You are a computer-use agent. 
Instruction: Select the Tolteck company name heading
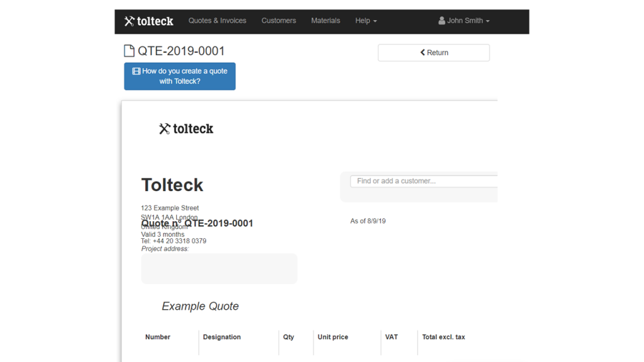point(172,185)
